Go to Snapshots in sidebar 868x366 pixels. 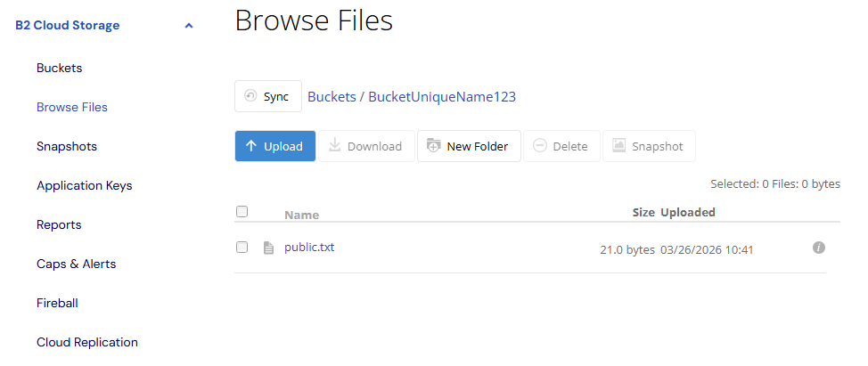click(67, 146)
